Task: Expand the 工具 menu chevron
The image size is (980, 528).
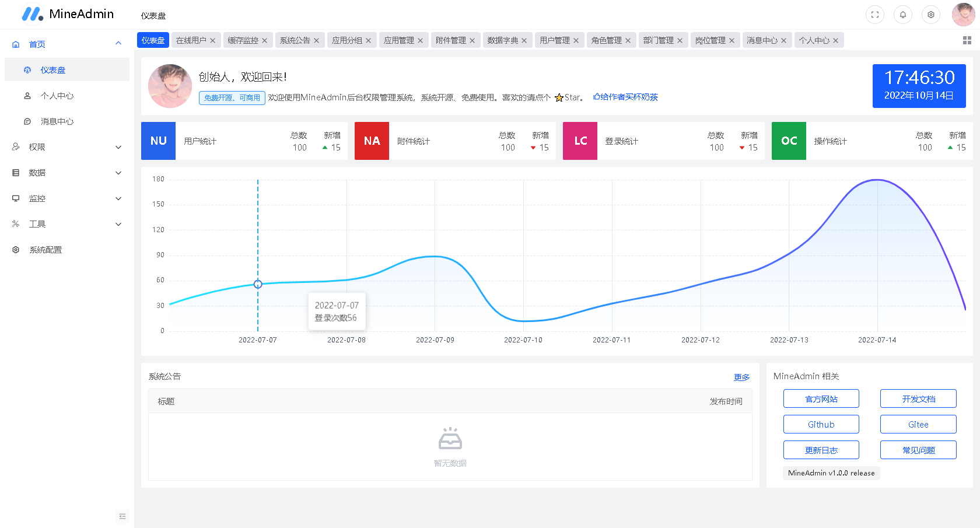Action: (118, 224)
